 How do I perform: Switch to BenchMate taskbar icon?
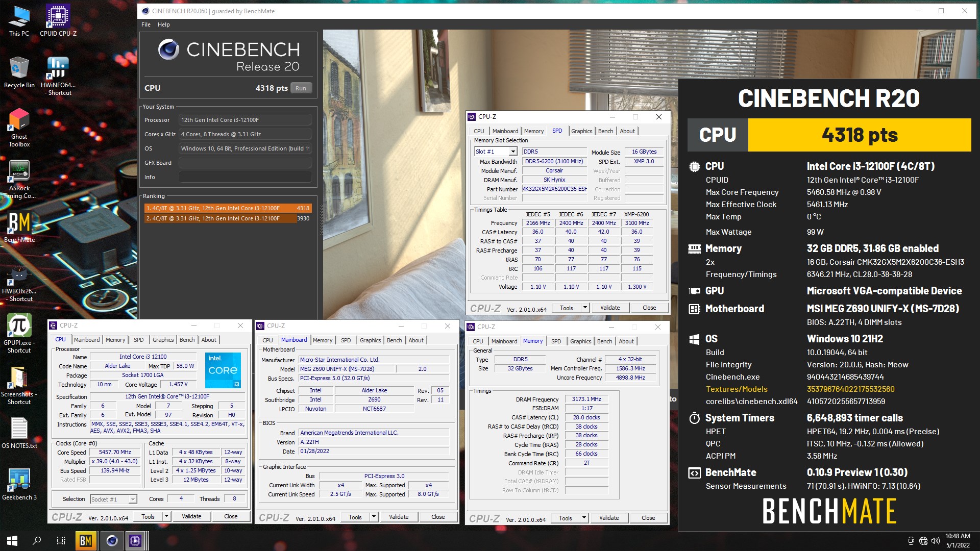(86, 540)
